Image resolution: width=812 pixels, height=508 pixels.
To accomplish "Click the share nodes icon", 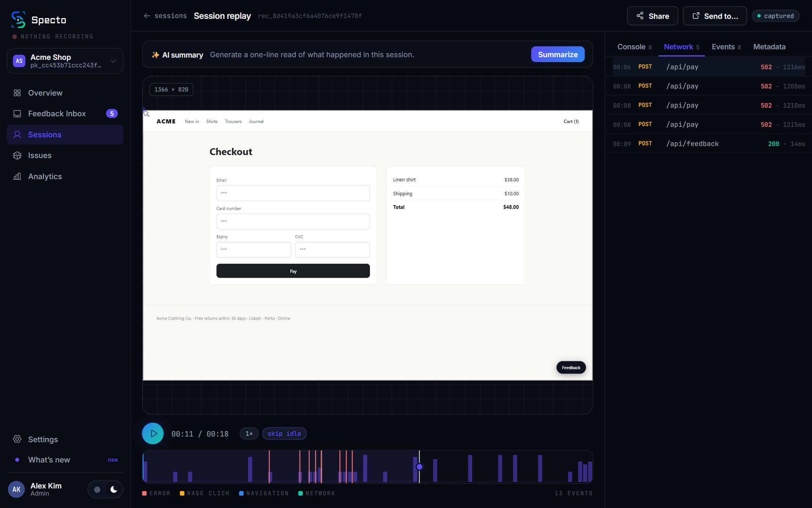I will tap(640, 16).
